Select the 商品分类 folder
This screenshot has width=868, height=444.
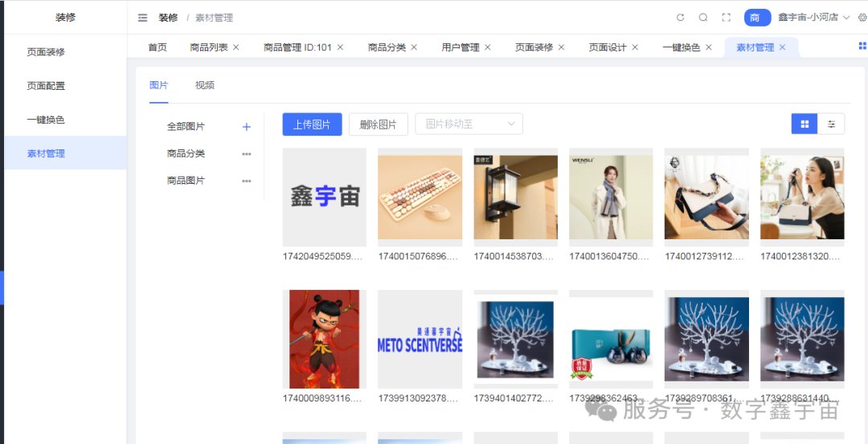click(x=186, y=153)
